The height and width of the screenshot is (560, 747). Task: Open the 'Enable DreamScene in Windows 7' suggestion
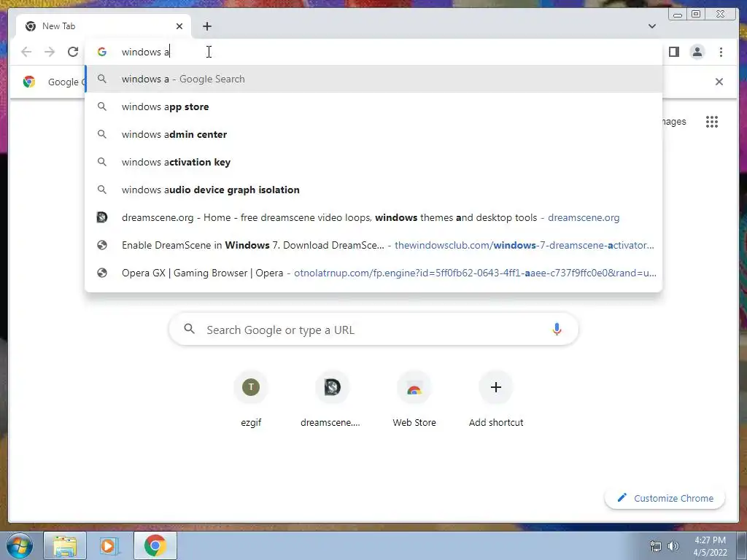tap(373, 245)
